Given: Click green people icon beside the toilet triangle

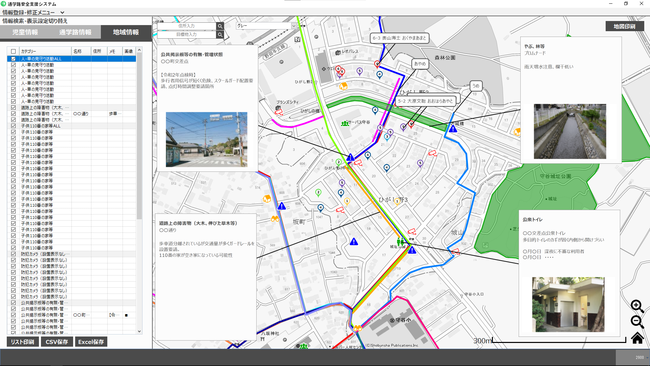Looking at the screenshot, I should click(400, 241).
